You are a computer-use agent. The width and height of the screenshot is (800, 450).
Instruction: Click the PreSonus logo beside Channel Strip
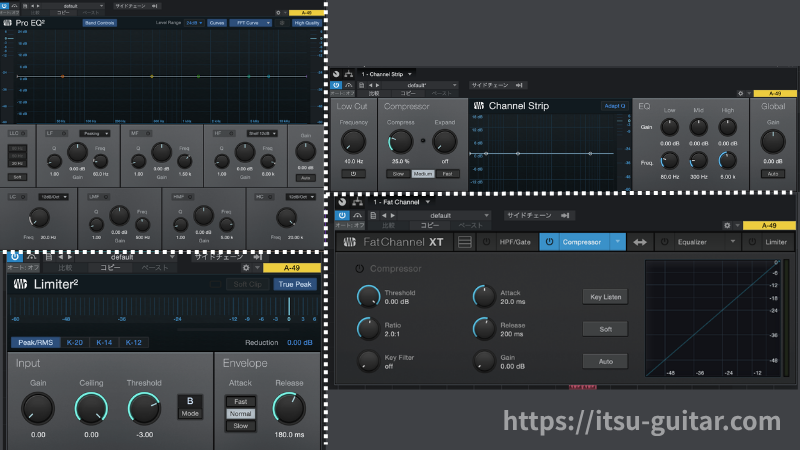click(x=479, y=106)
